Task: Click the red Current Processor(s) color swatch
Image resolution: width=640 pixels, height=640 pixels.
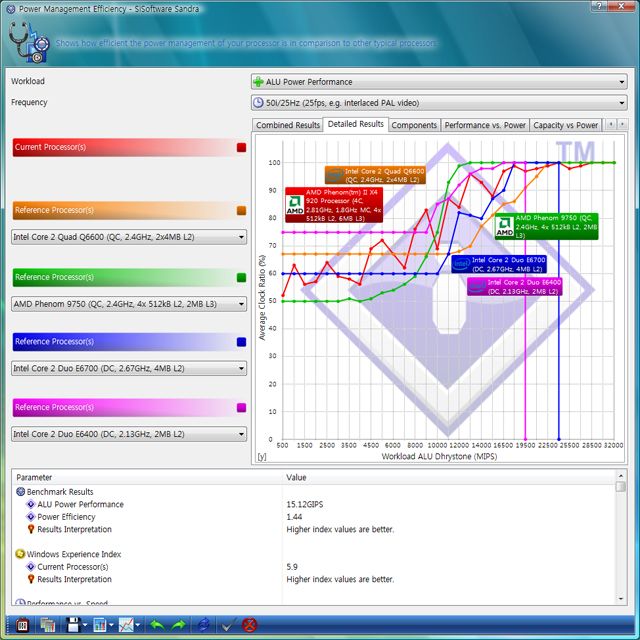Action: coord(241,147)
